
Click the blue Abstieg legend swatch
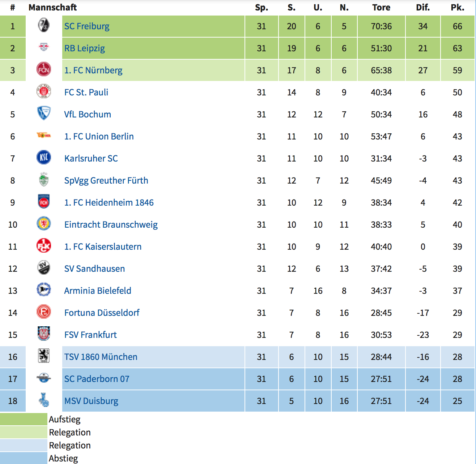tap(24, 458)
